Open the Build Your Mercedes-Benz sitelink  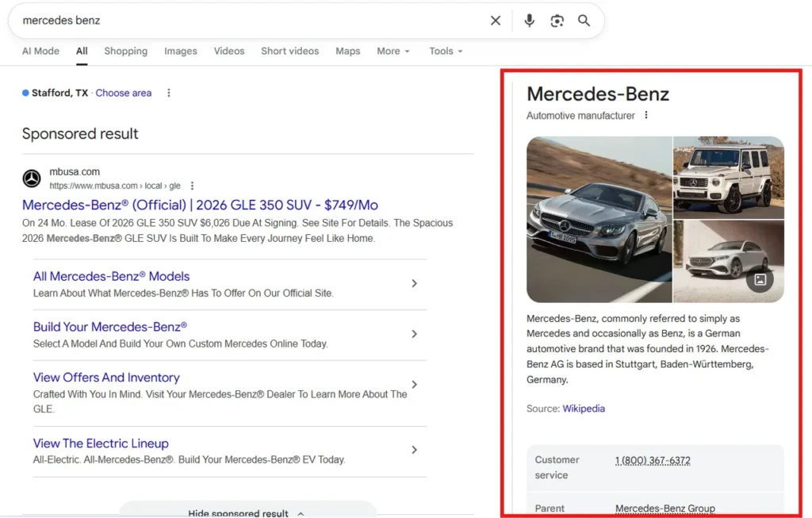click(x=109, y=327)
